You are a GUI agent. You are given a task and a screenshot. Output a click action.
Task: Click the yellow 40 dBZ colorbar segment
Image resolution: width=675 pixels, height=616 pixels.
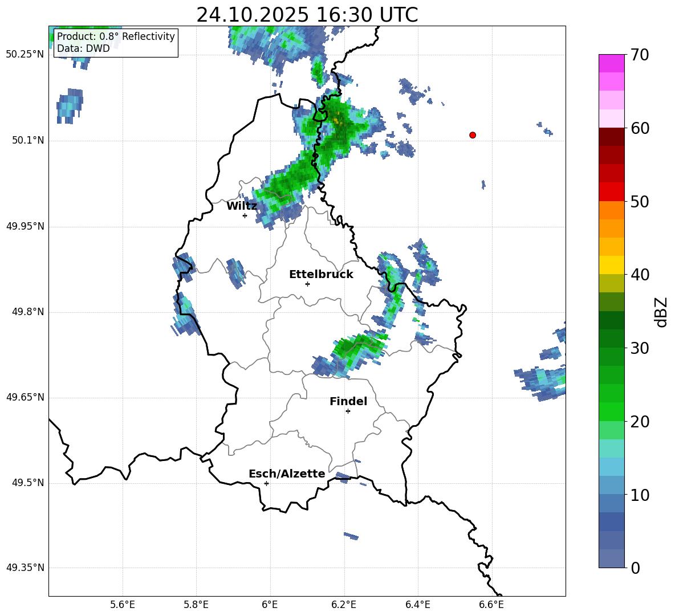[611, 265]
